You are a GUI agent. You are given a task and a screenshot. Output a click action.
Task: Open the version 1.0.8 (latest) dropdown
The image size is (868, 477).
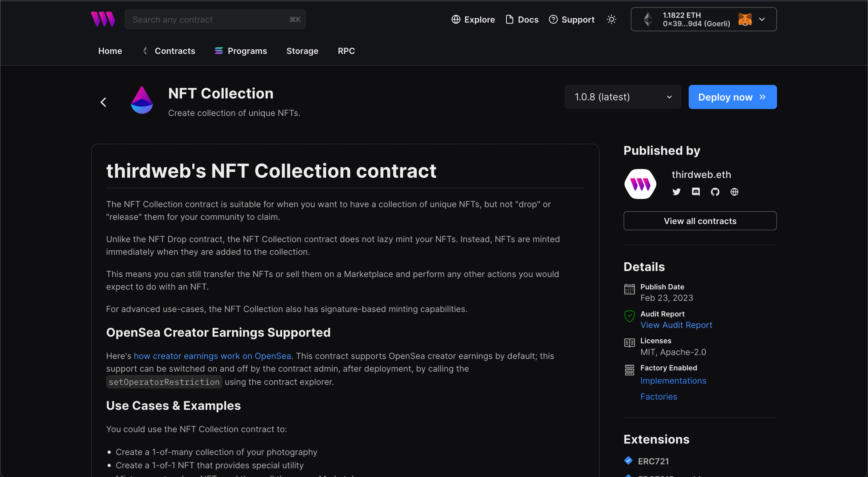pos(622,97)
